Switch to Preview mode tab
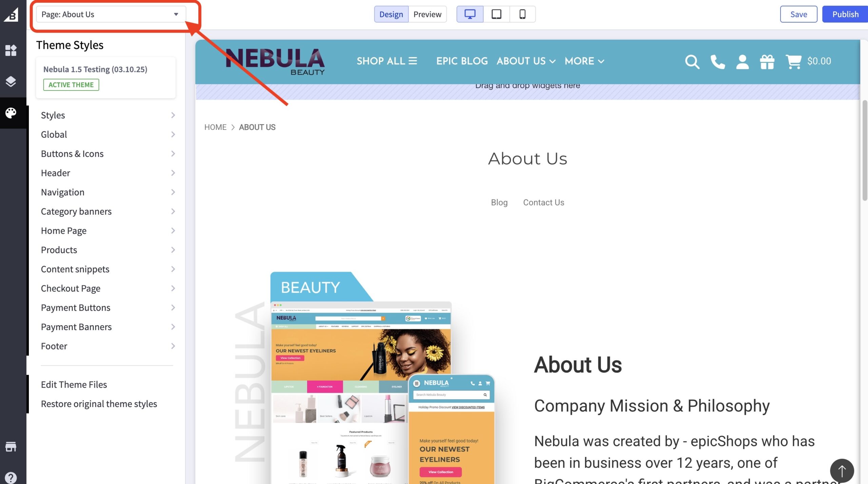Screen dimensions: 868x484 [x=427, y=14]
